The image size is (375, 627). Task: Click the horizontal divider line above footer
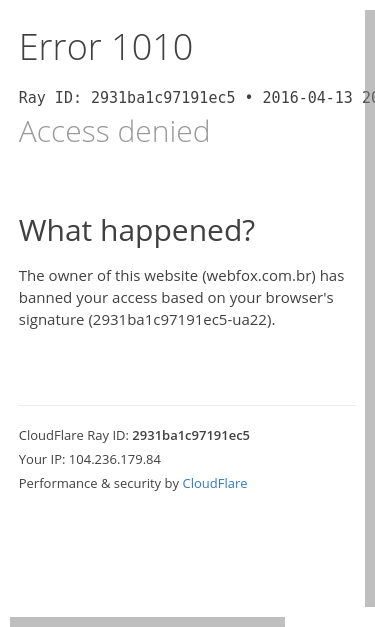188,405
